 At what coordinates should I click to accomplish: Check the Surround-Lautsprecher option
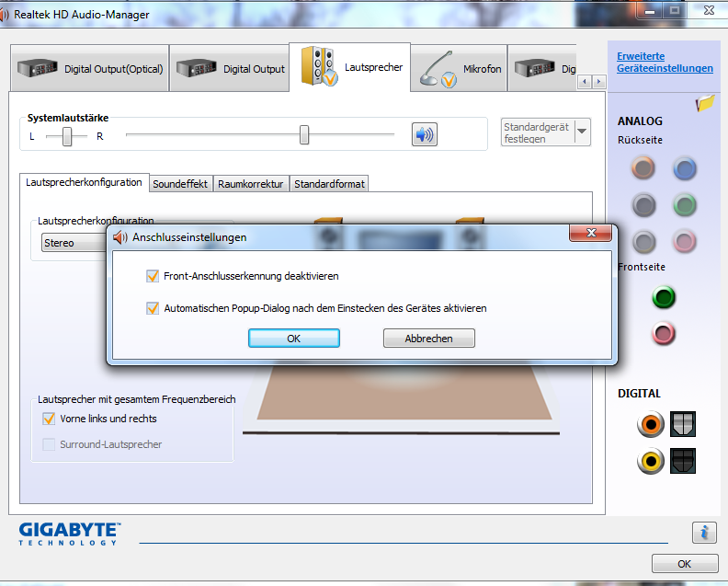click(49, 444)
